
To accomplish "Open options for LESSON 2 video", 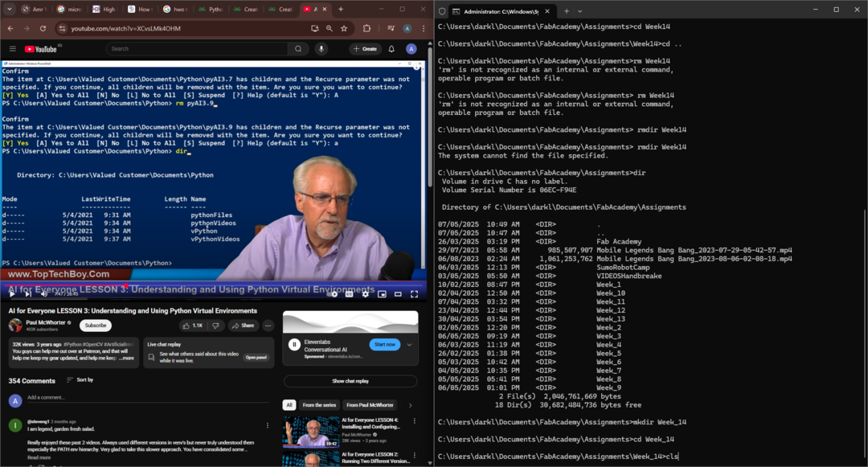I will point(414,455).
